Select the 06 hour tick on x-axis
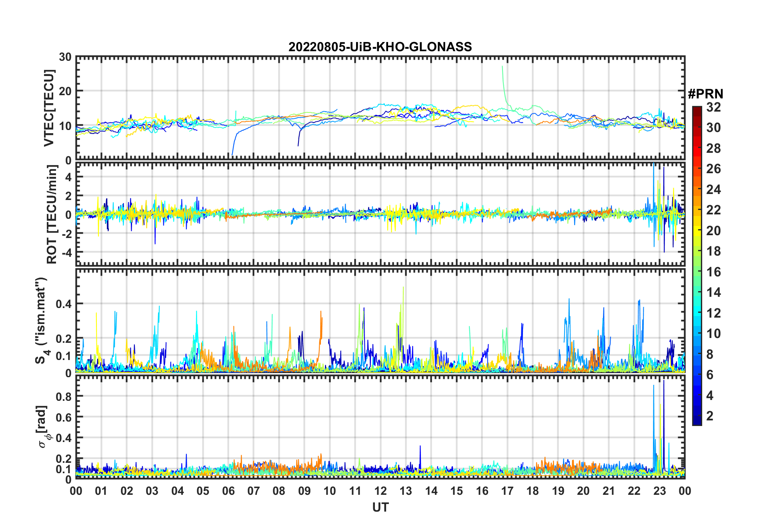 (x=228, y=491)
